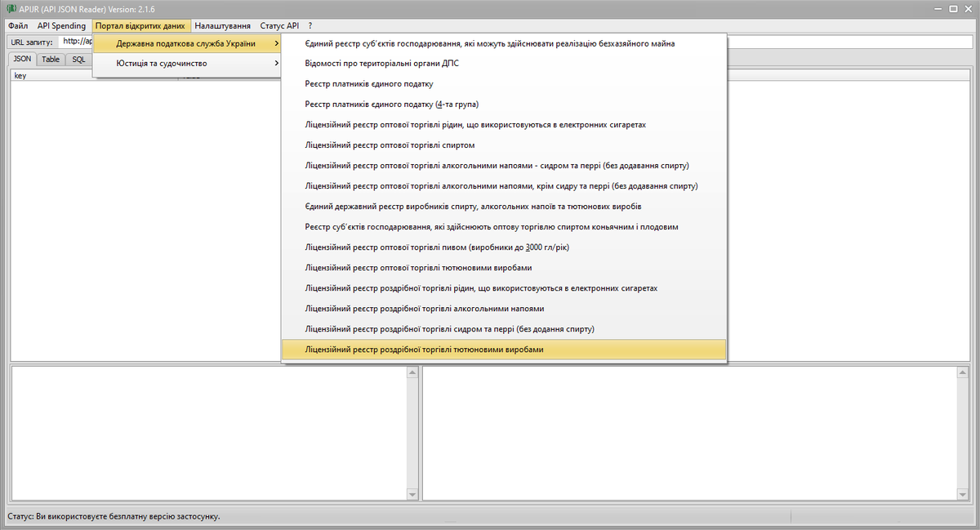
Task: Select retail e-cigarette liquids registry (роздрібної рідин)
Action: pyautogui.click(x=503, y=288)
